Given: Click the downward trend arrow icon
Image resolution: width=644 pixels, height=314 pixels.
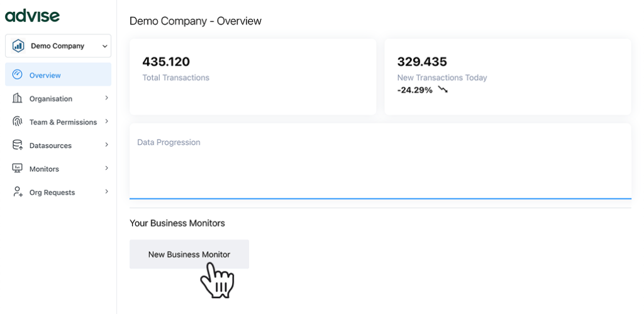Looking at the screenshot, I should click(x=443, y=90).
